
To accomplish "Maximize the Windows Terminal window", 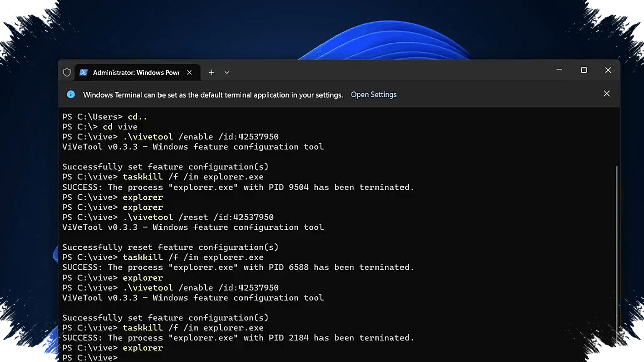I will (x=584, y=70).
